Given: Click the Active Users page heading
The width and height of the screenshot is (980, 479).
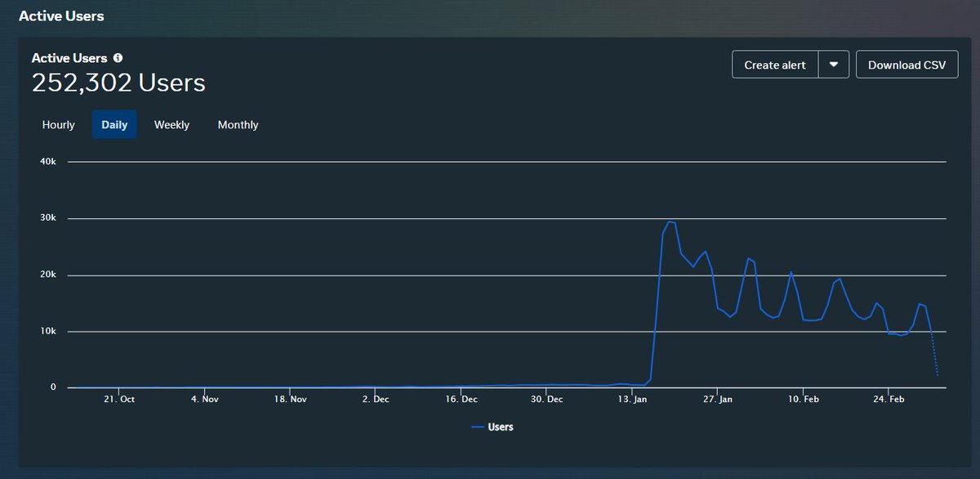Looking at the screenshot, I should tap(61, 16).
